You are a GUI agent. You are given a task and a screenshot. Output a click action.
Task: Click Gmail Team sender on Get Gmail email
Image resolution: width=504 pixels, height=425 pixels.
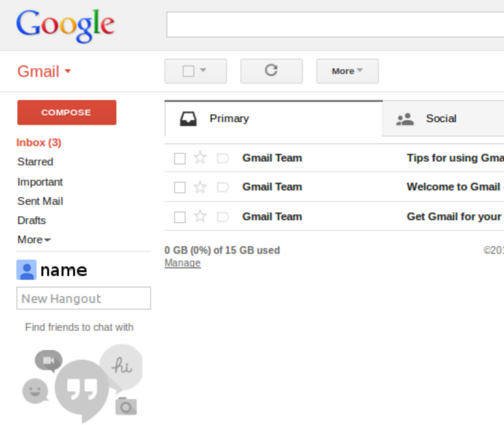pos(272,216)
